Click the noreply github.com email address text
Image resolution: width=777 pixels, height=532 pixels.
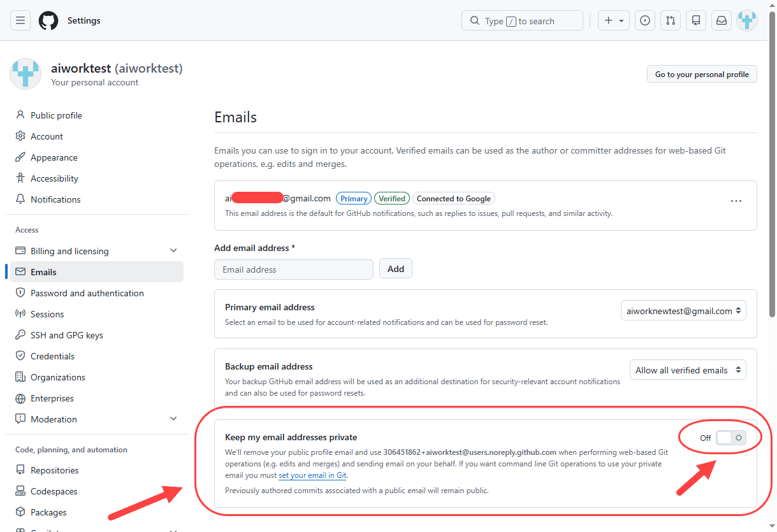click(x=470, y=452)
